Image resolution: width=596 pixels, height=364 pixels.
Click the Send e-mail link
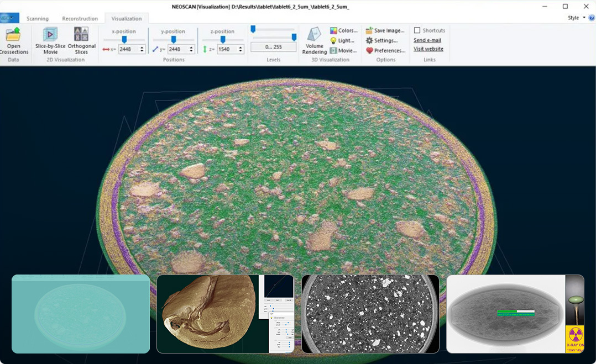pyautogui.click(x=427, y=40)
